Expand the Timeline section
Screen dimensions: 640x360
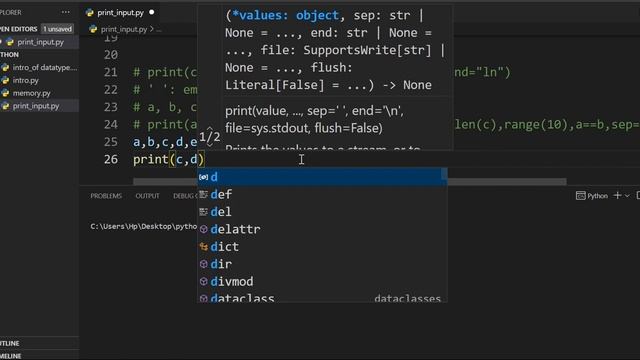[x=39, y=356]
